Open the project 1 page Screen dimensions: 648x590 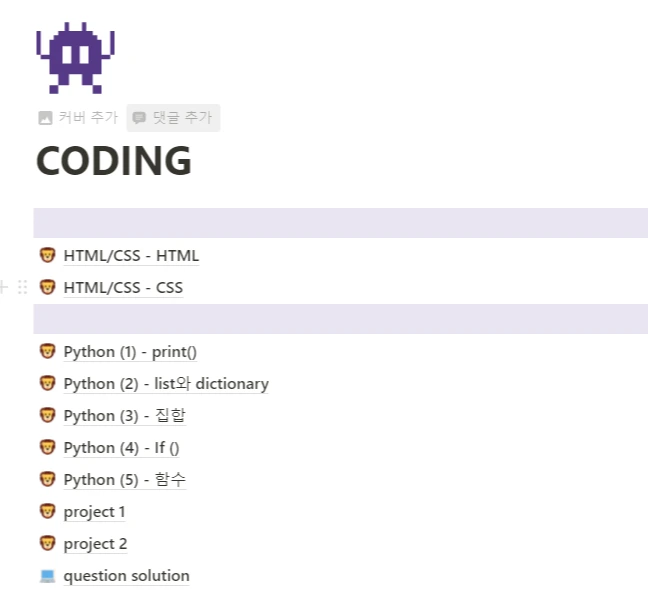click(94, 512)
